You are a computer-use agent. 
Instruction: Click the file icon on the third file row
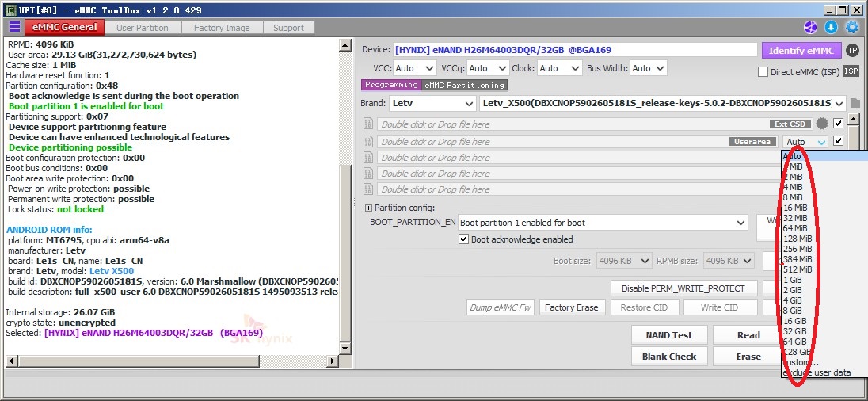368,157
